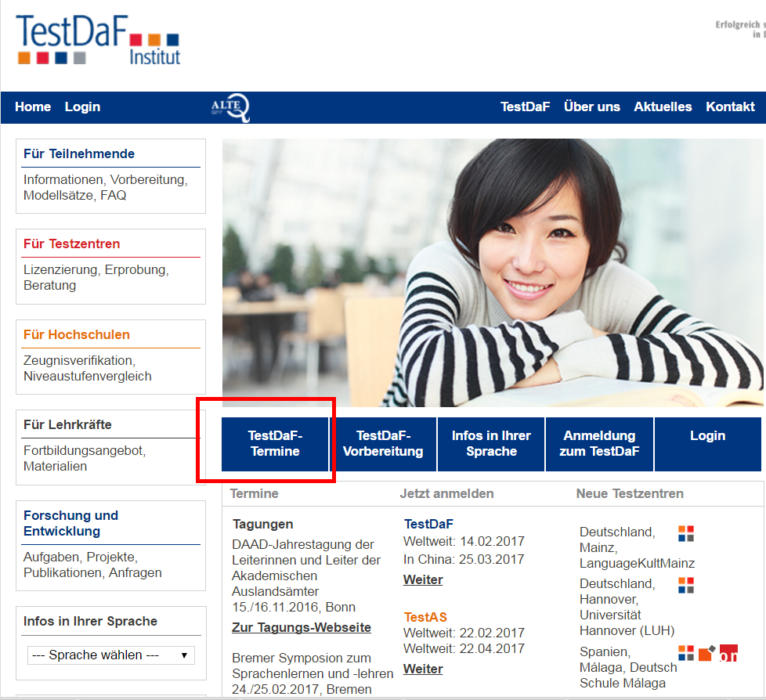Click the 'Weltweit: 22.02.2017' date
Image resolution: width=766 pixels, height=700 pixels.
pyautogui.click(x=464, y=633)
